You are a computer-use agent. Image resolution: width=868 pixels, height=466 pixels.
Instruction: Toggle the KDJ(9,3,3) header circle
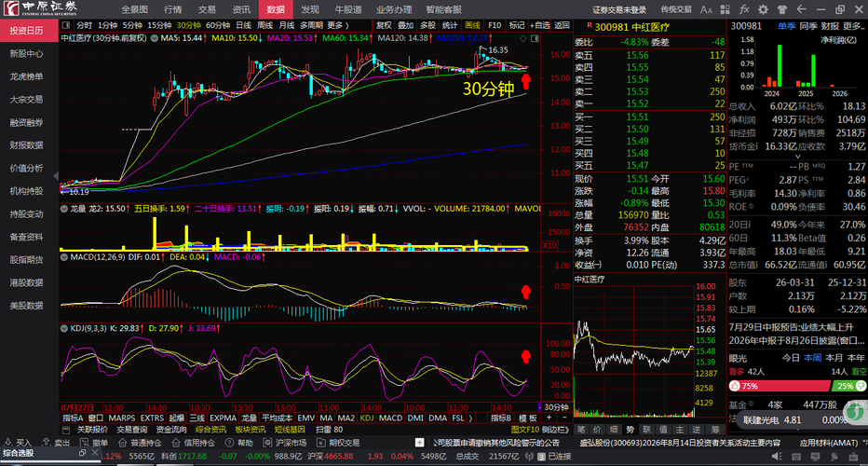[x=64, y=329]
